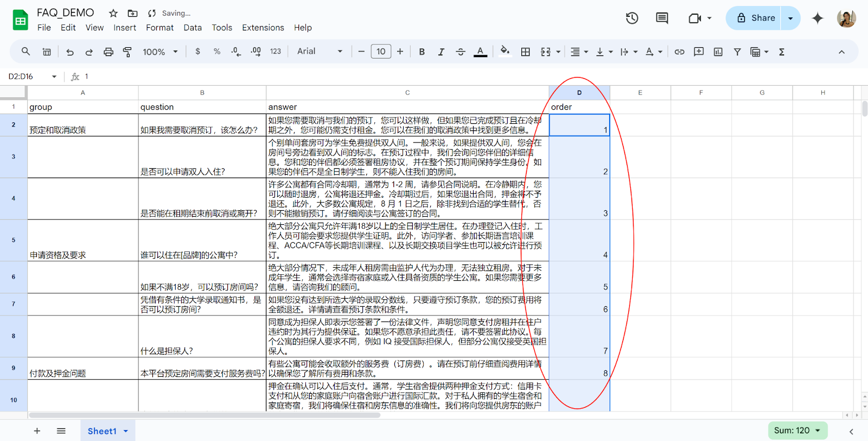Insert link icon in toolbar
The width and height of the screenshot is (868, 441).
(679, 52)
